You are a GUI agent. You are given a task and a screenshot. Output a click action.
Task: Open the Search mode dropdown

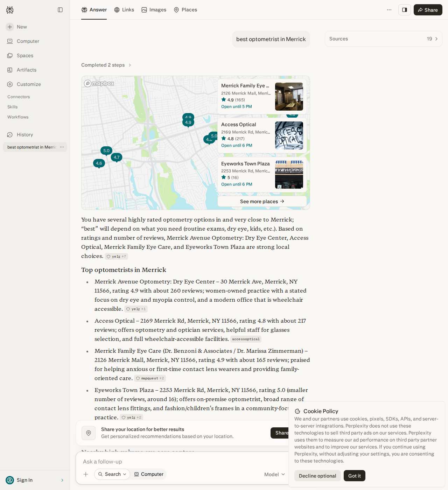tap(112, 474)
